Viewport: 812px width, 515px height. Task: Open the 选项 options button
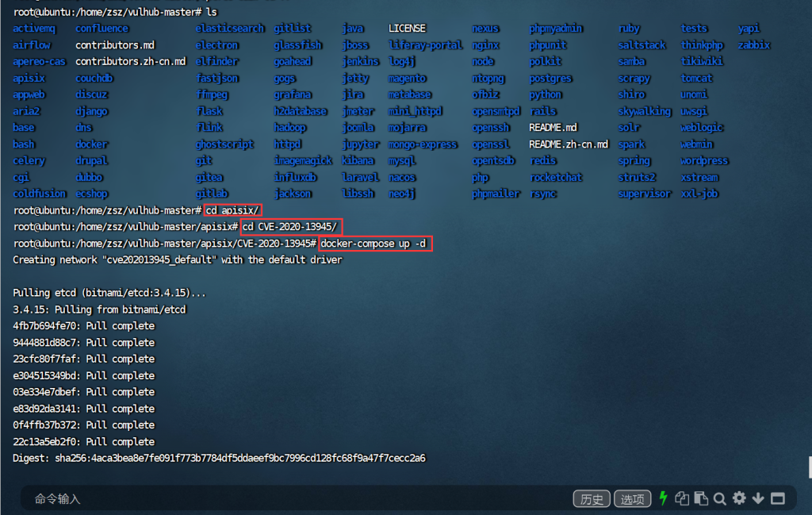632,499
